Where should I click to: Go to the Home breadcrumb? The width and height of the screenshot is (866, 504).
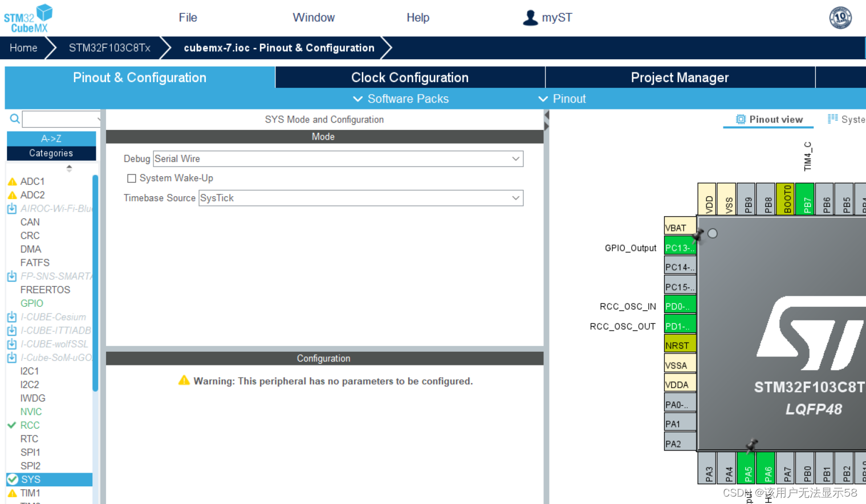(23, 48)
